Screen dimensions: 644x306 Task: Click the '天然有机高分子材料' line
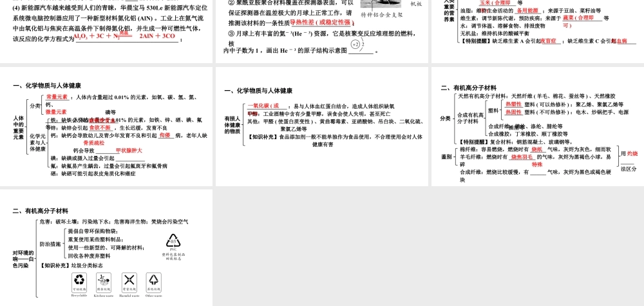coord(536,96)
